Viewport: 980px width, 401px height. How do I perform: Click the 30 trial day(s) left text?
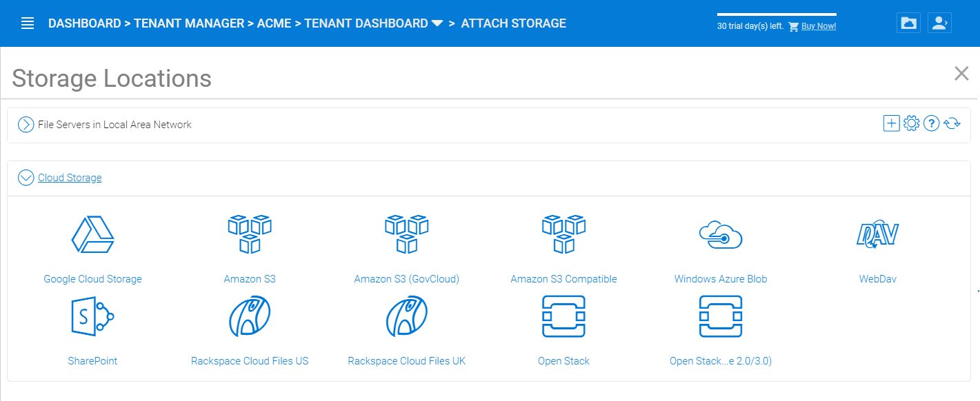pos(750,27)
